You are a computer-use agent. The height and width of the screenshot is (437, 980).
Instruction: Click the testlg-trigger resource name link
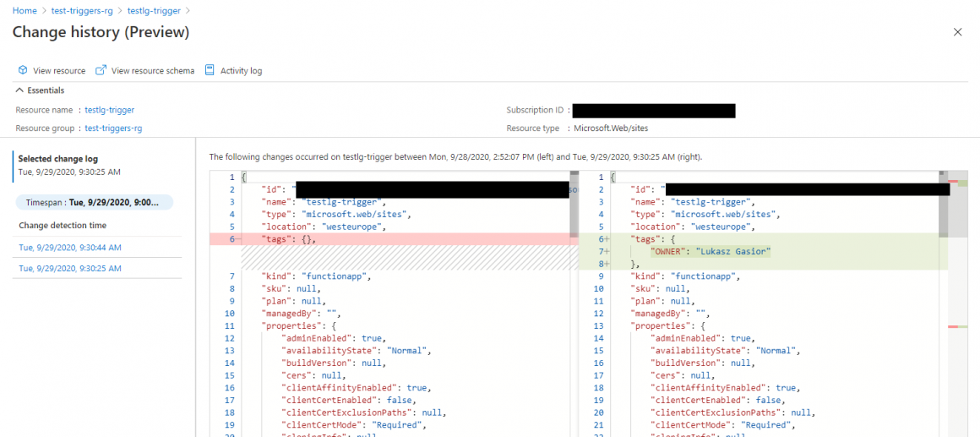[110, 110]
